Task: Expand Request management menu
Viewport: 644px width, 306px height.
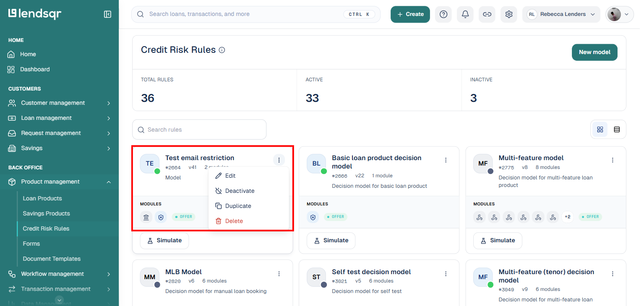Action: coord(59,133)
